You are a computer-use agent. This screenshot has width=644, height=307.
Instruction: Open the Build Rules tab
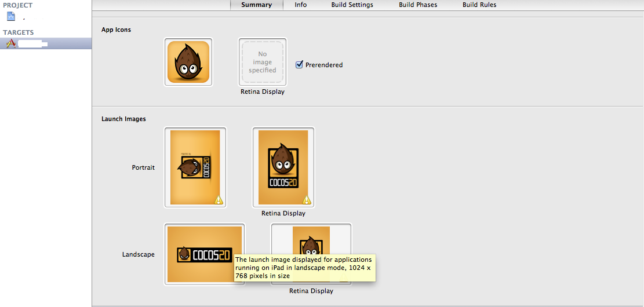[x=479, y=5]
